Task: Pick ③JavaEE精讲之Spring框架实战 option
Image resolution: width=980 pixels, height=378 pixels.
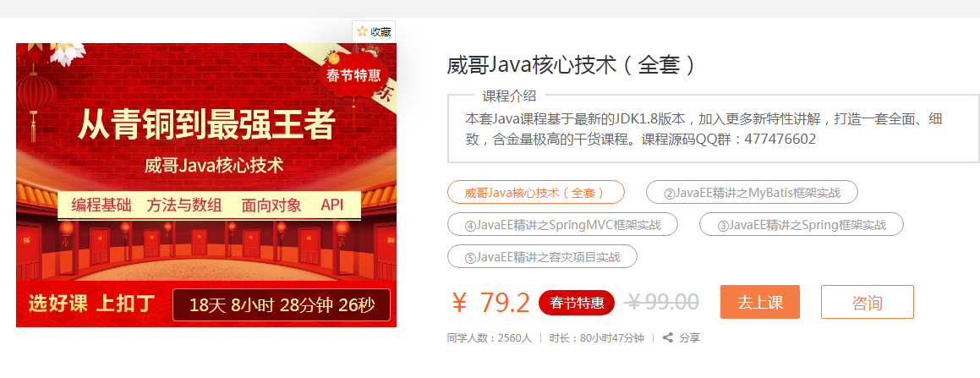Action: click(x=802, y=224)
